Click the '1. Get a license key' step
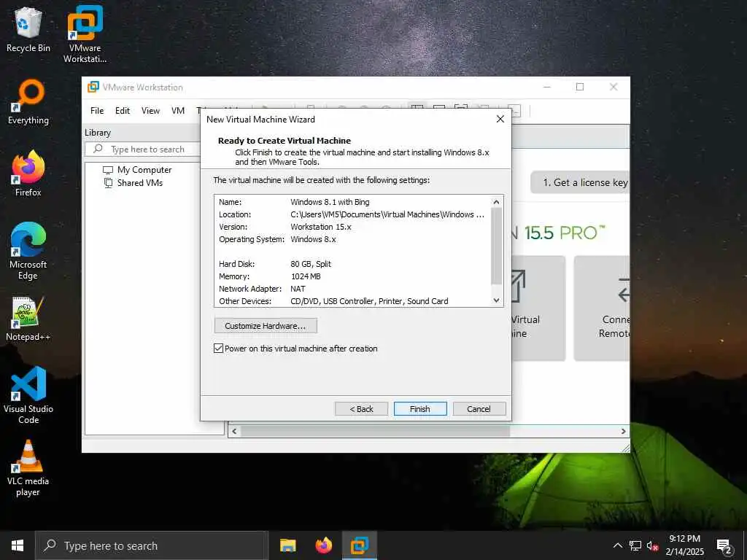The width and height of the screenshot is (747, 560). point(580,183)
